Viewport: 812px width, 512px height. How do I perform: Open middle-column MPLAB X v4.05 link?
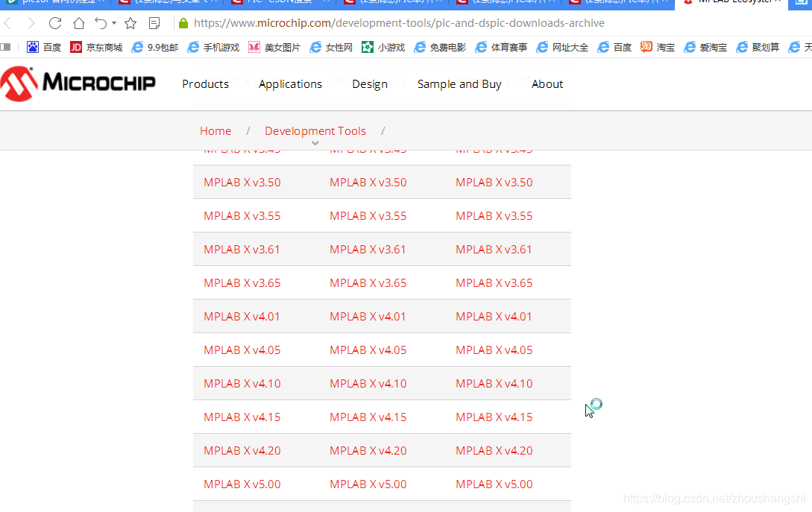coord(368,350)
